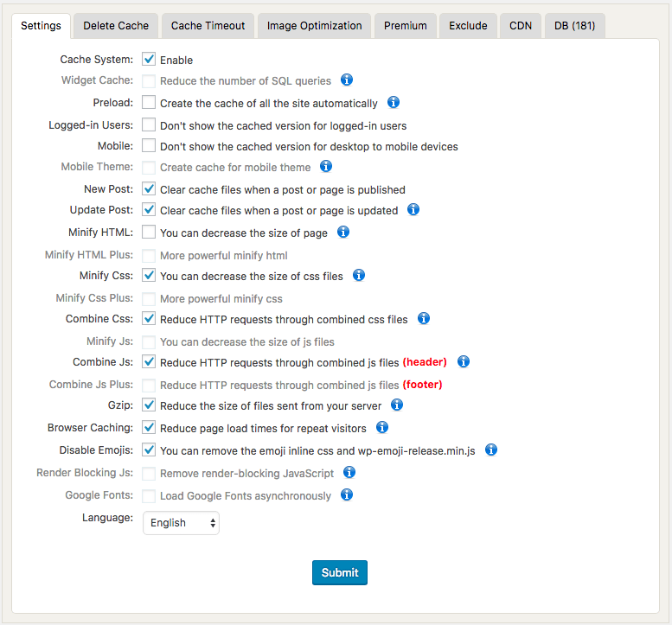
Task: Click info icon next to Update Post
Action: (413, 209)
